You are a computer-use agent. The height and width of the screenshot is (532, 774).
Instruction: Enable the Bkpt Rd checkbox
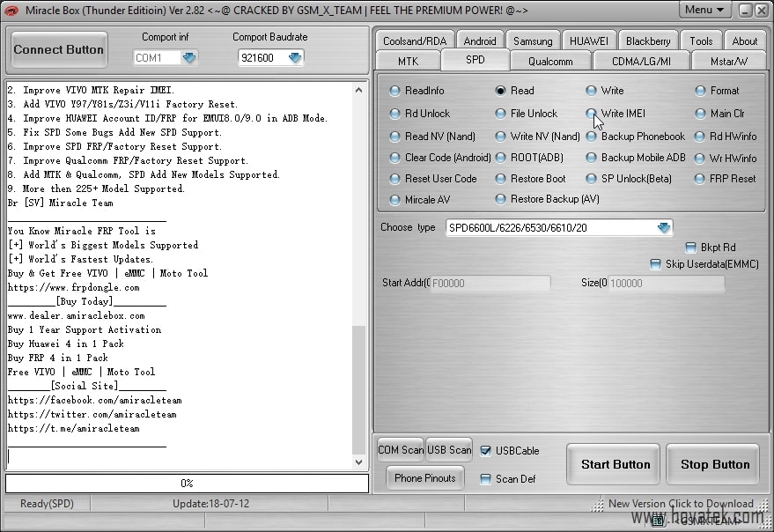click(691, 248)
